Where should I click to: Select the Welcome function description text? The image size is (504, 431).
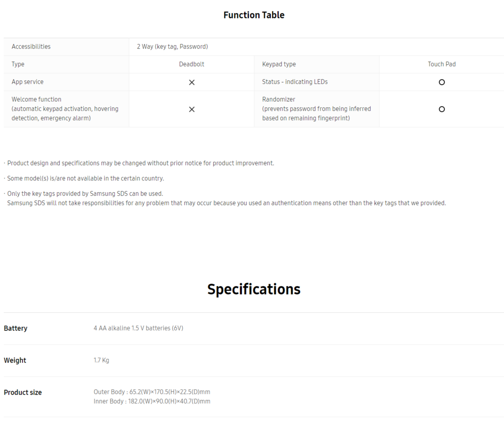(x=65, y=109)
